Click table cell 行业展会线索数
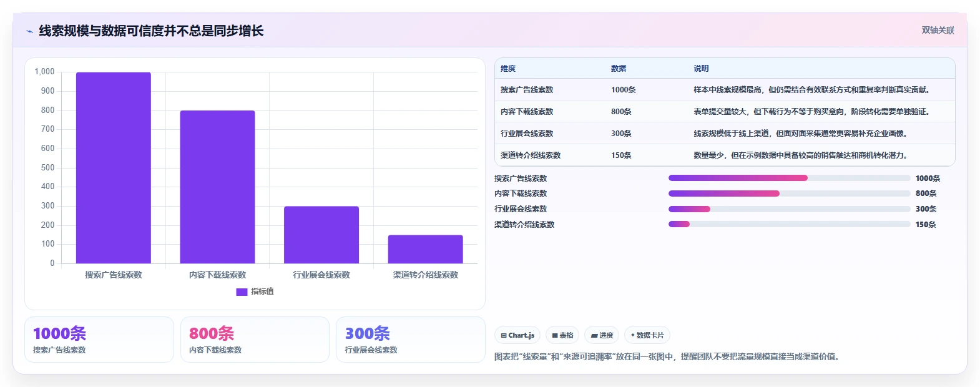980x387 pixels. coord(527,134)
